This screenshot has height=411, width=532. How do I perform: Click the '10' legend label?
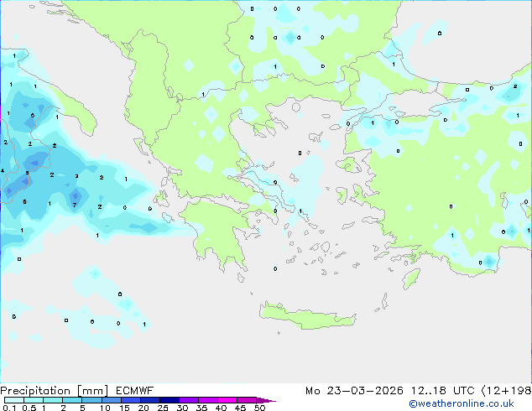105,408
